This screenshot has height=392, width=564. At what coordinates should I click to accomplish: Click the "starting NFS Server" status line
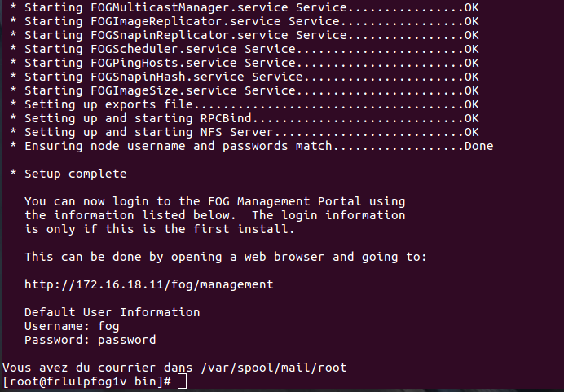[x=245, y=132]
